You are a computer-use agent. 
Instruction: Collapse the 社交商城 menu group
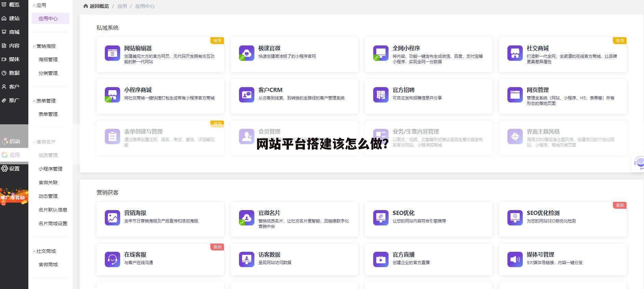[34, 251]
